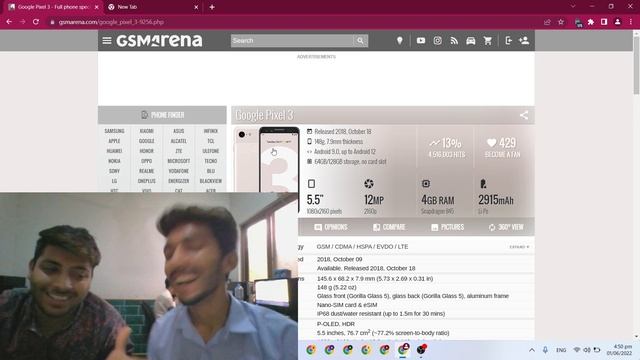Open the taskbar clock and date

620,350
